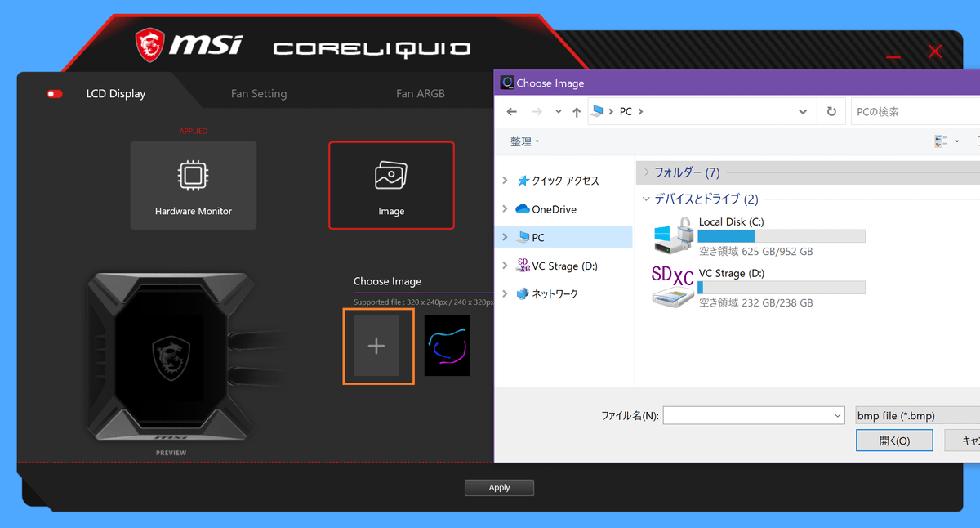Viewport: 980px width, 528px height.
Task: Open recent locations dropdown arrow
Action: click(559, 112)
